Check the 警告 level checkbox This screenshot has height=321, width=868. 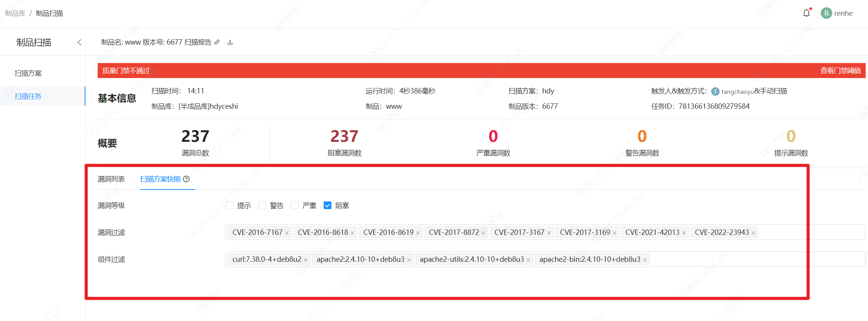click(x=262, y=205)
